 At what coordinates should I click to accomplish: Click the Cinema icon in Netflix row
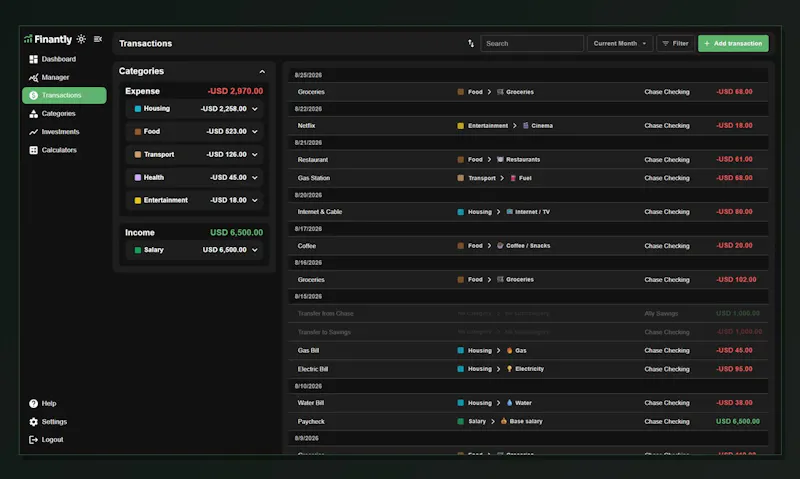click(x=526, y=125)
